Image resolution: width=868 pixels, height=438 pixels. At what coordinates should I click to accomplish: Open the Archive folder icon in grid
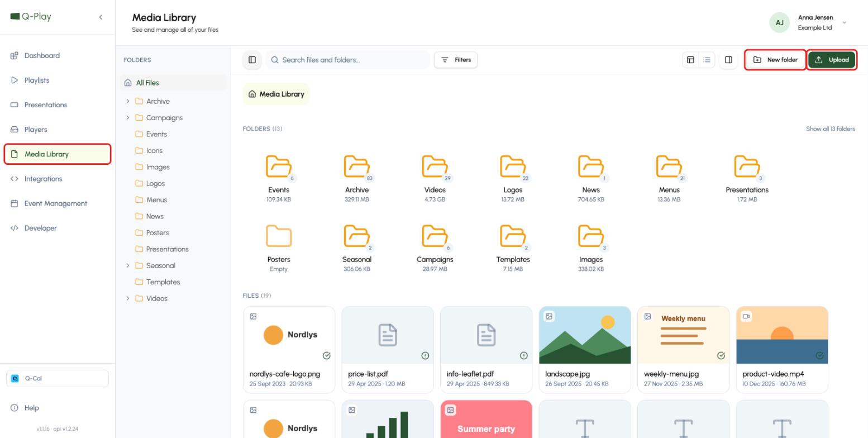click(357, 166)
